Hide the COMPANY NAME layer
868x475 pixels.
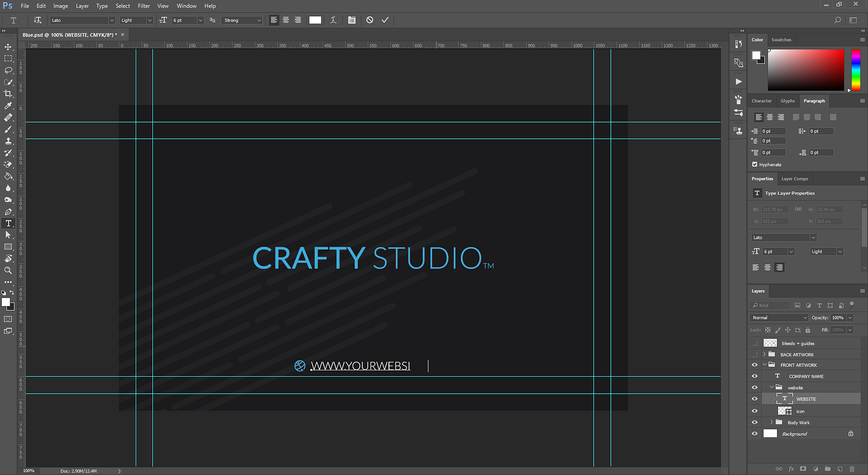click(x=755, y=376)
